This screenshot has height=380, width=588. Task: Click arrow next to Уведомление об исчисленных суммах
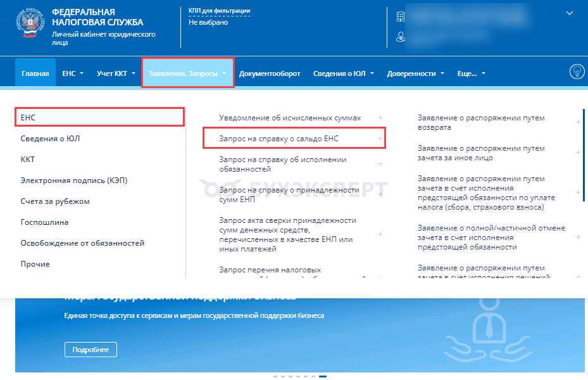pyautogui.click(x=380, y=118)
